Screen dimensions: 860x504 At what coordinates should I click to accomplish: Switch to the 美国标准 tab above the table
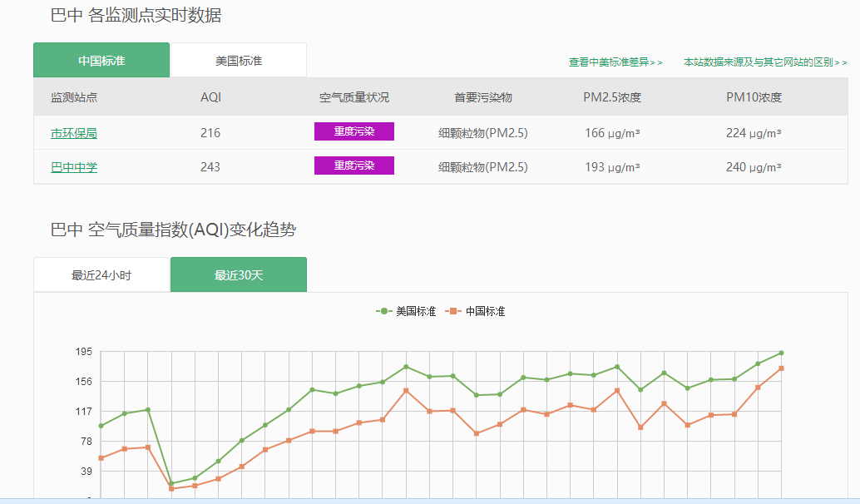click(239, 61)
